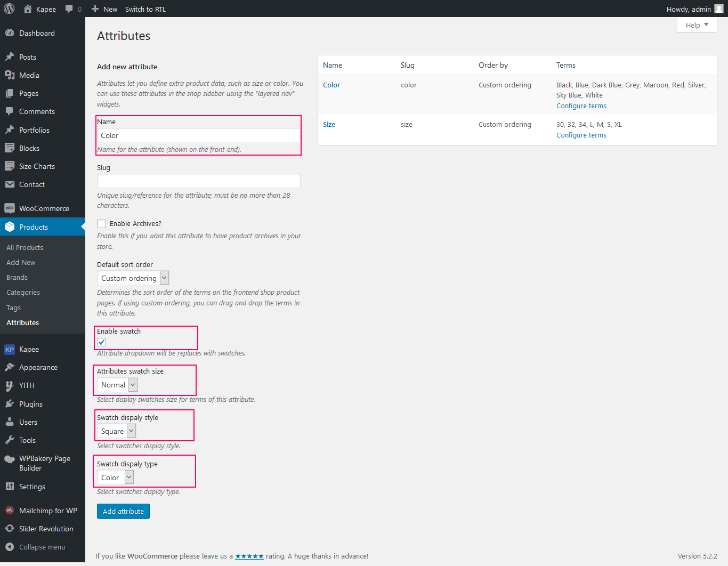Viewport: 728px width, 566px height.
Task: Click Switch to RTL in admin bar
Action: click(145, 9)
